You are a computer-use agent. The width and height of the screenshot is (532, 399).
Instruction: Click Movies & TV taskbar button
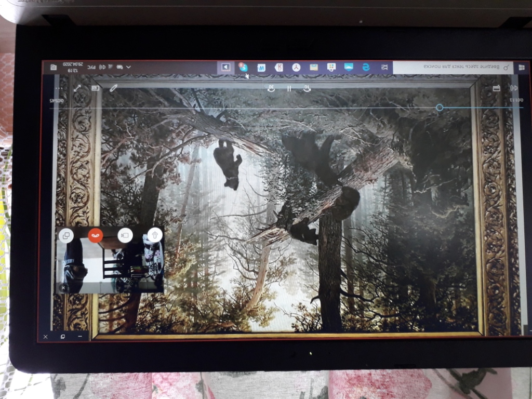[x=225, y=67]
